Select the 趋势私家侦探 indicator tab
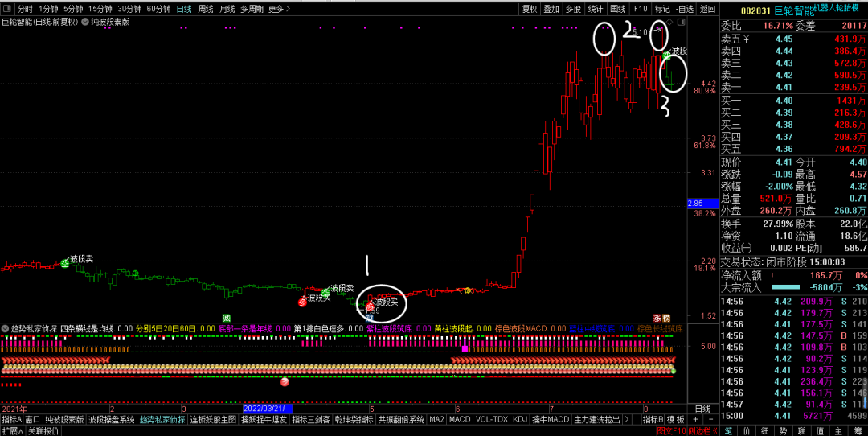The height and width of the screenshot is (436, 868). click(162, 419)
